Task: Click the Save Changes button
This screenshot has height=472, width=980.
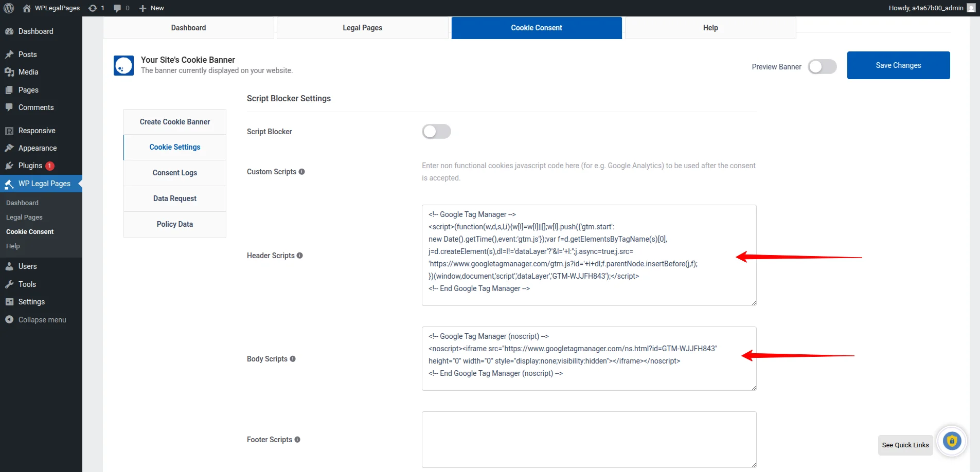Action: 898,65
